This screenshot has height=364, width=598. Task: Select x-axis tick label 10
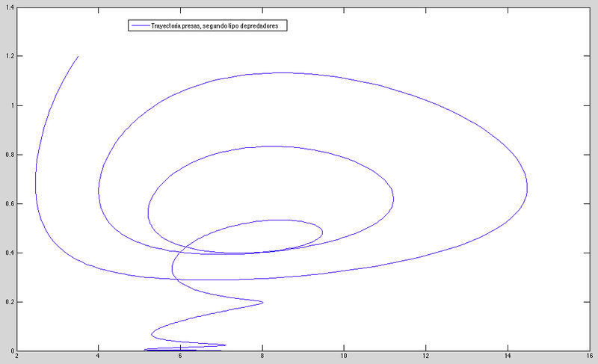tap(344, 357)
